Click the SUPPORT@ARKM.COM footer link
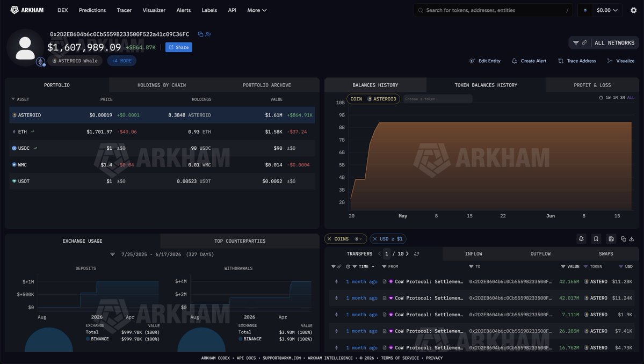644x364 pixels. pyautogui.click(x=282, y=358)
